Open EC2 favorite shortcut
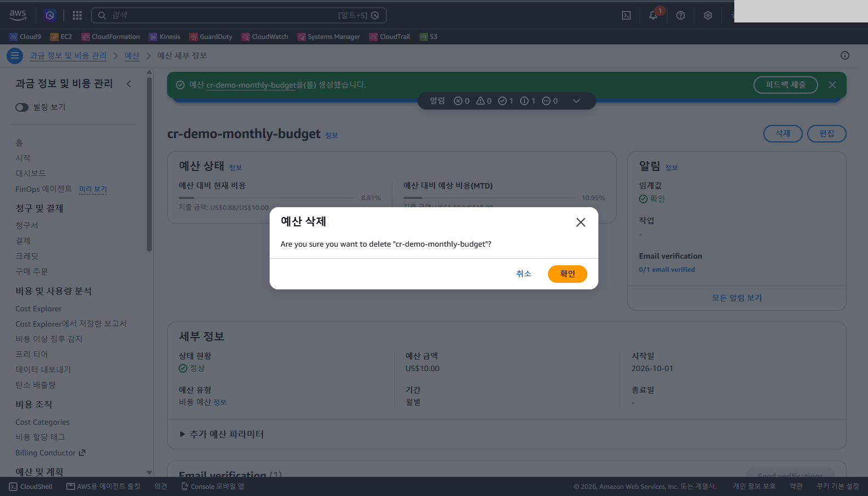The image size is (868, 496). coord(61,37)
